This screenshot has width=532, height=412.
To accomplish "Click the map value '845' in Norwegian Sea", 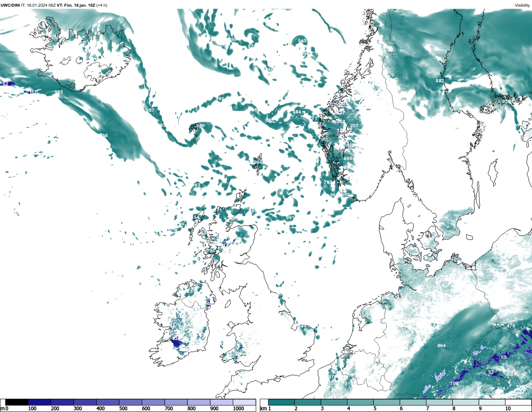I will coord(302,41).
